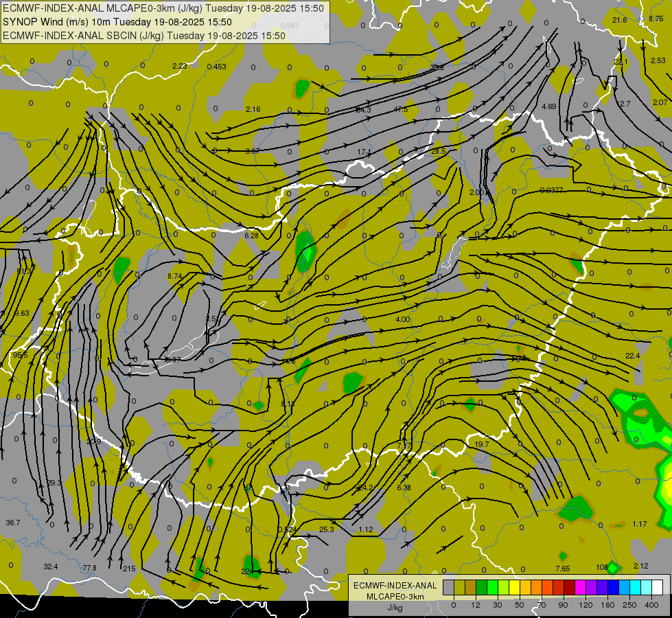Click the legend scale label 12
The height and width of the screenshot is (618, 672).
475,605
